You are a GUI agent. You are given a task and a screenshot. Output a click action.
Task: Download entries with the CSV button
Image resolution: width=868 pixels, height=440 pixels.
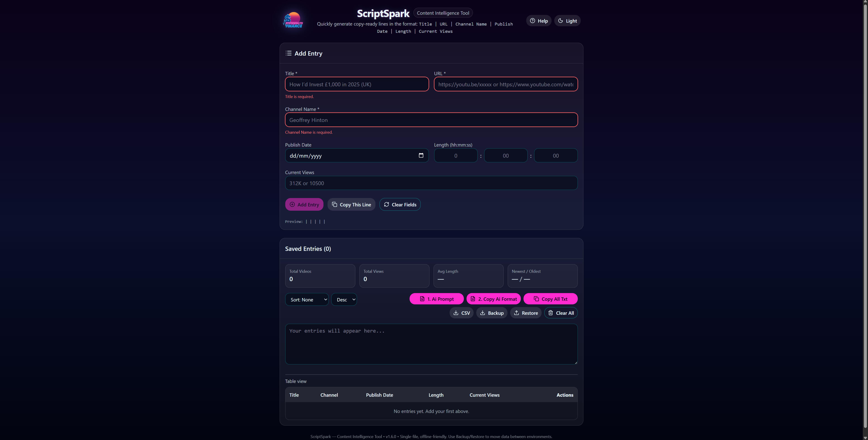pyautogui.click(x=461, y=313)
